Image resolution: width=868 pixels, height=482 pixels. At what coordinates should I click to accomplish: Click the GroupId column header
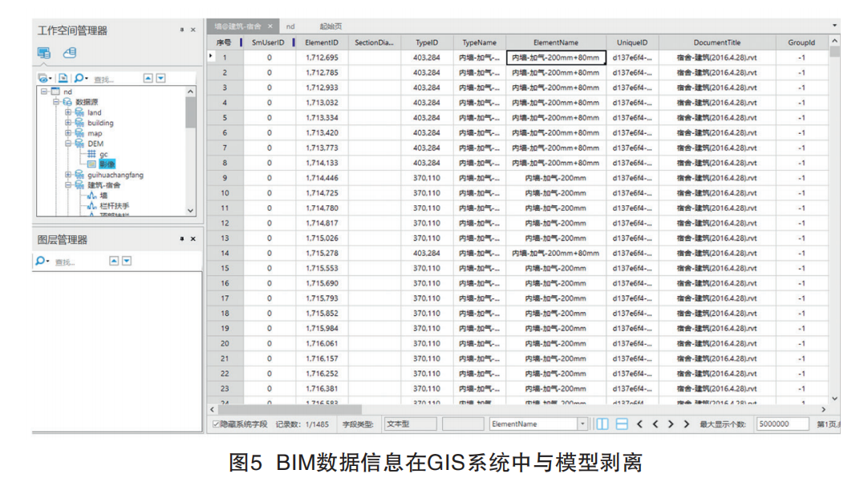point(801,42)
